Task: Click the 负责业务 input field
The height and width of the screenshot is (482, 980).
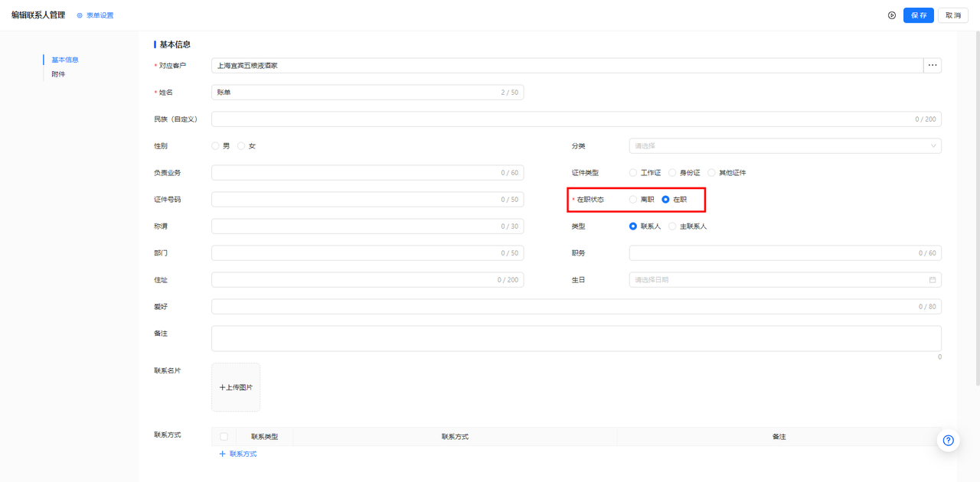Action: pyautogui.click(x=367, y=173)
